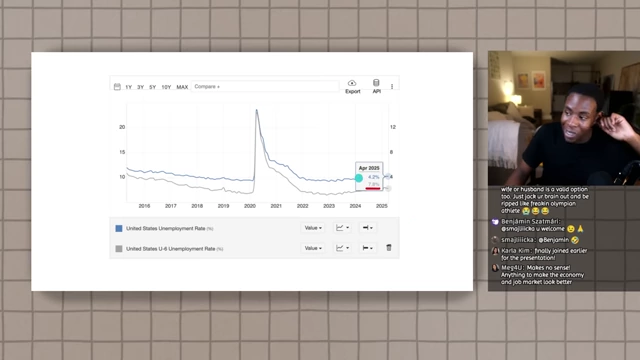Select the MAX time range
The image size is (640, 360).
(x=182, y=87)
